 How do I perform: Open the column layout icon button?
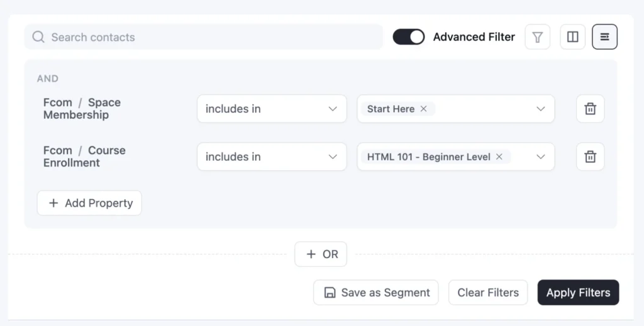[x=572, y=37]
